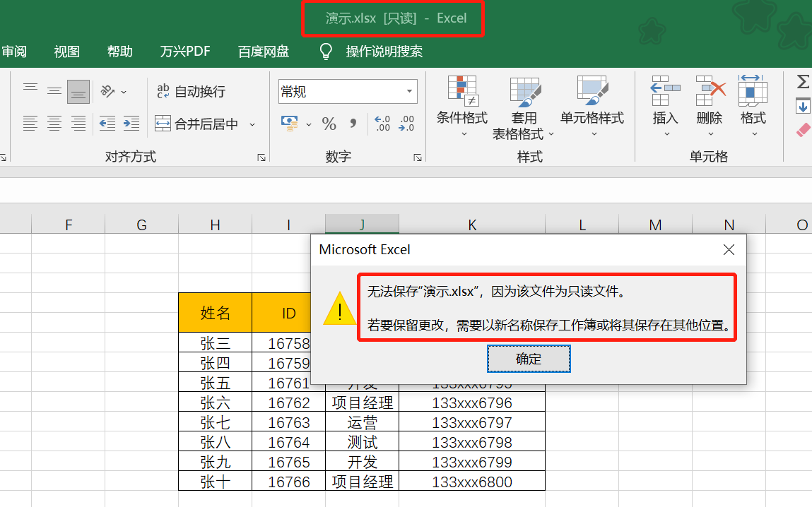Align text right in cell
Viewport: 812px width, 507px height.
click(78, 124)
